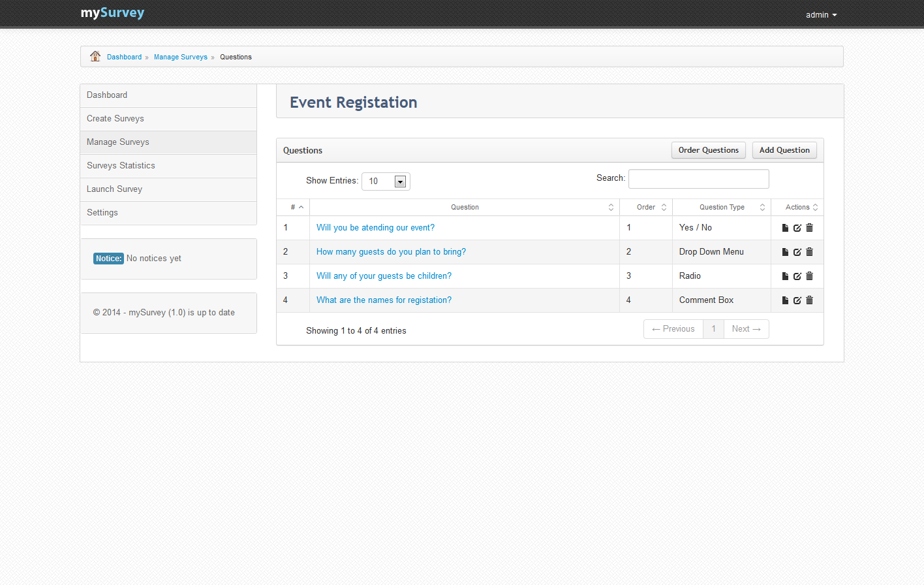The width and height of the screenshot is (924, 585).
Task: Go to Launch Survey sidebar item
Action: point(114,189)
